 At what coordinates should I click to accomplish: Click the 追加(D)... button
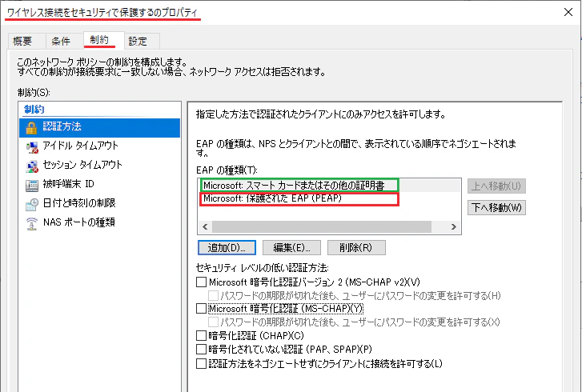click(x=227, y=248)
